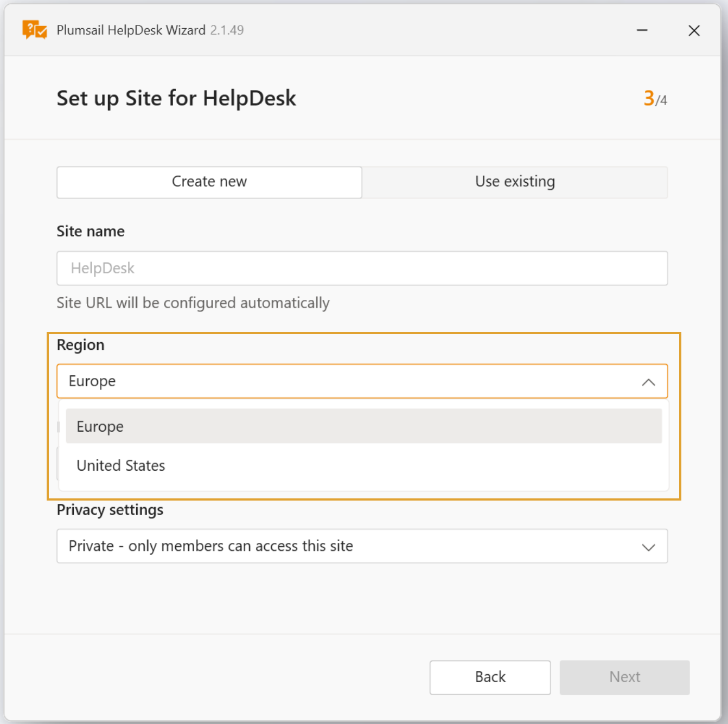
Task: Close the HelpDesk Wizard window
Action: [694, 30]
